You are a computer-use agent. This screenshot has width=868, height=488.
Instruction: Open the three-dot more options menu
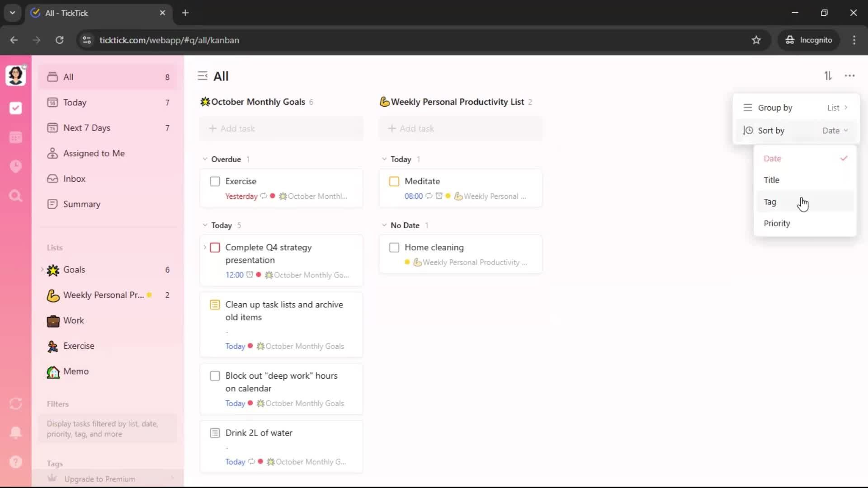pyautogui.click(x=849, y=76)
